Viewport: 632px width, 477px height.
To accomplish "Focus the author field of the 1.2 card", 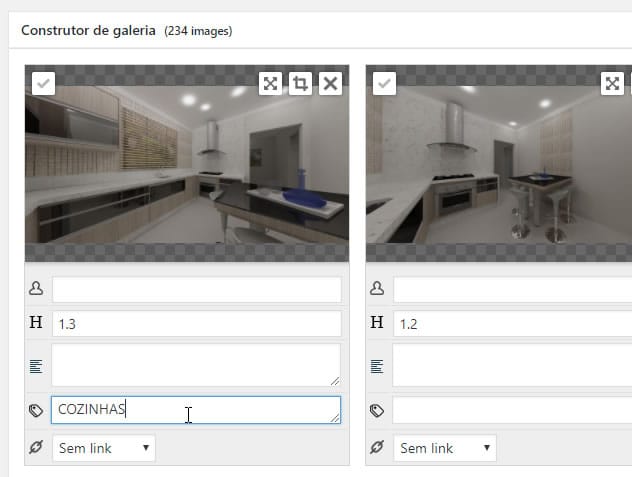I will pyautogui.click(x=512, y=290).
